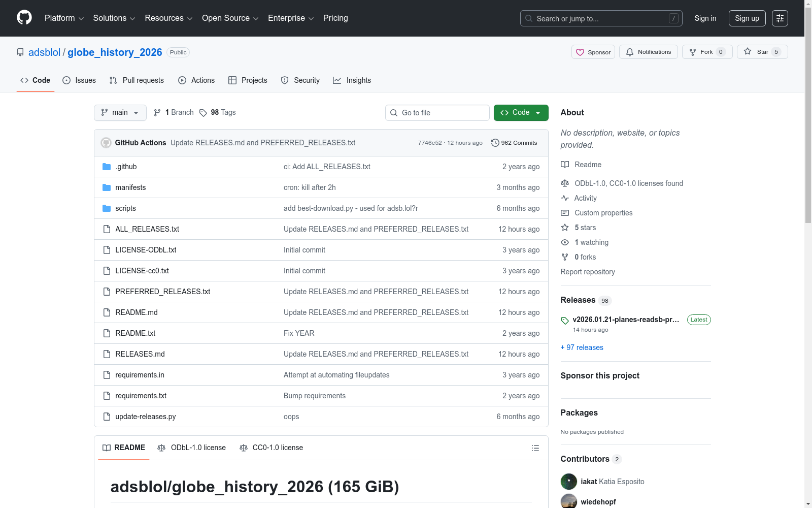Image resolution: width=812 pixels, height=508 pixels.
Task: Click the file icon beside ALL_RELEASES.txt
Action: tap(107, 229)
